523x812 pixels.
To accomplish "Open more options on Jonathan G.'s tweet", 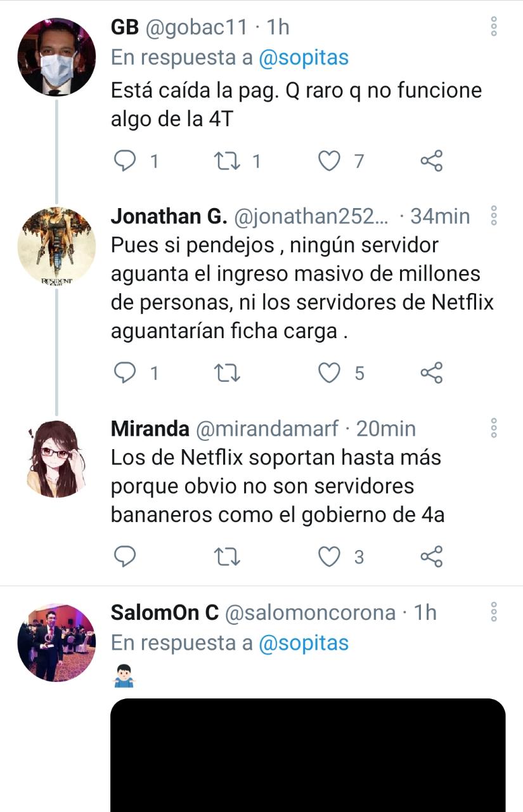I will 494,216.
